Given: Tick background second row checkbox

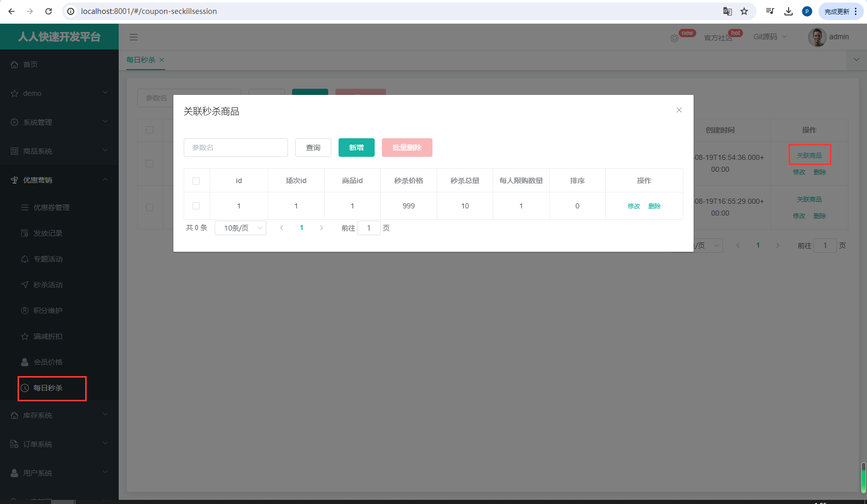Looking at the screenshot, I should click(150, 207).
